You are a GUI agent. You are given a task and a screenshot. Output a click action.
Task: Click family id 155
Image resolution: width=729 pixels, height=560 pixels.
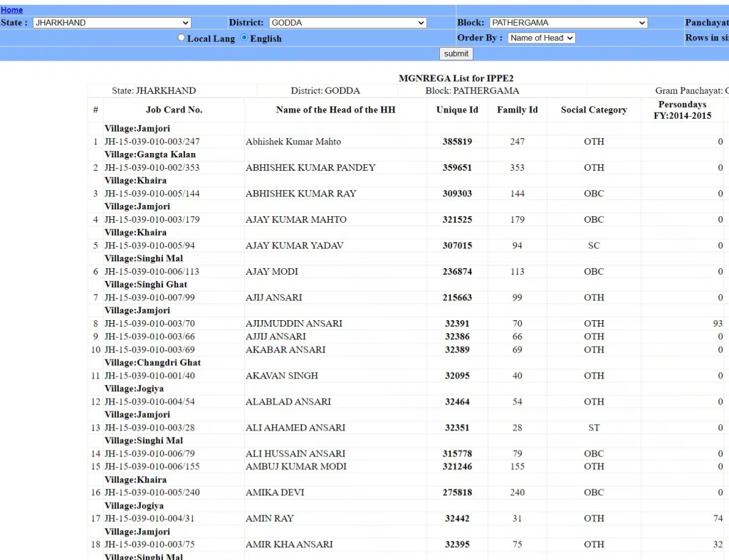point(518,467)
